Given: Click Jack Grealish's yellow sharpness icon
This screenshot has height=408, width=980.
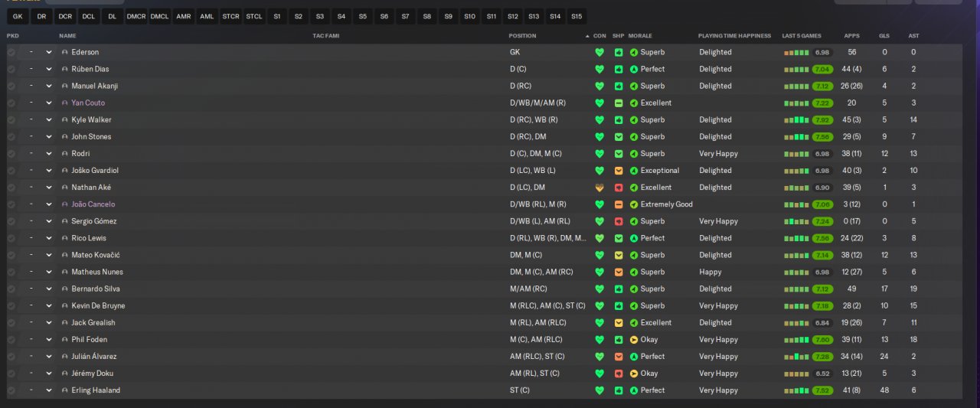Looking at the screenshot, I should pyautogui.click(x=619, y=322).
